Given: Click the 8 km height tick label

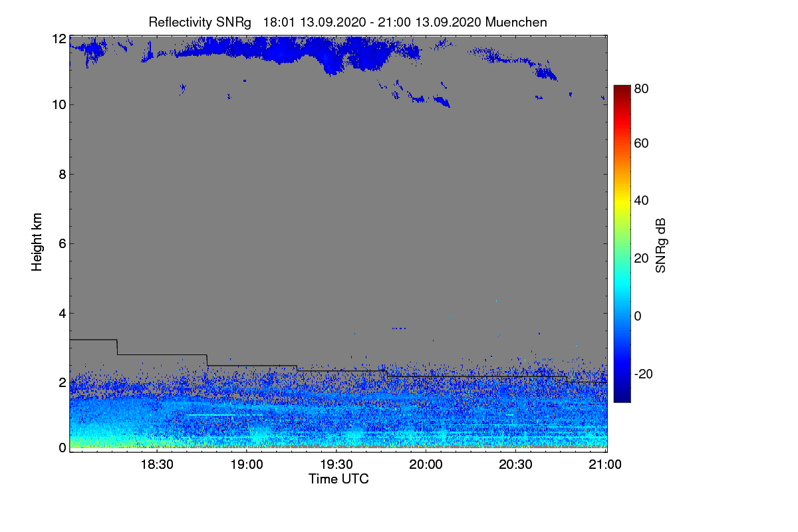Looking at the screenshot, I should (x=63, y=174).
